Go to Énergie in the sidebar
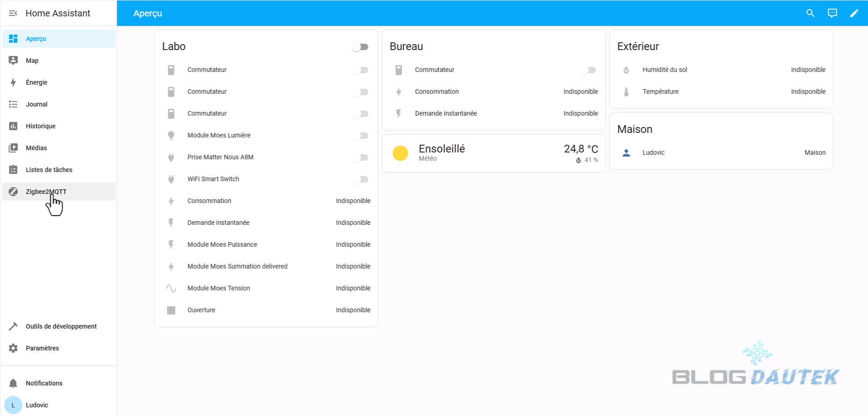 (36, 82)
